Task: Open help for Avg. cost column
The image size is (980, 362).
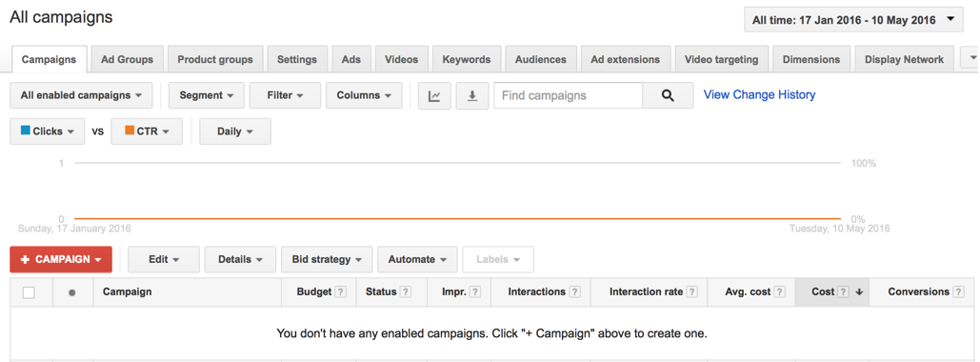Action: click(x=779, y=292)
